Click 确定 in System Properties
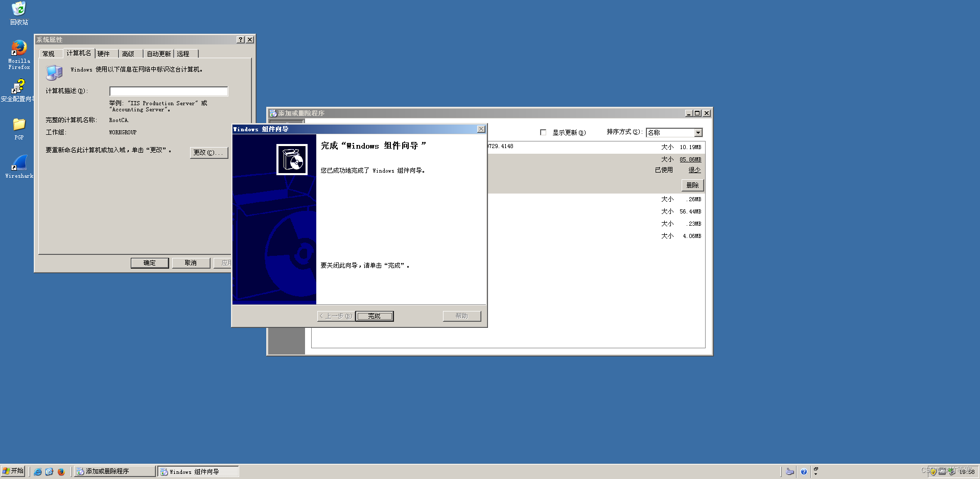Image resolution: width=980 pixels, height=479 pixels. click(150, 263)
